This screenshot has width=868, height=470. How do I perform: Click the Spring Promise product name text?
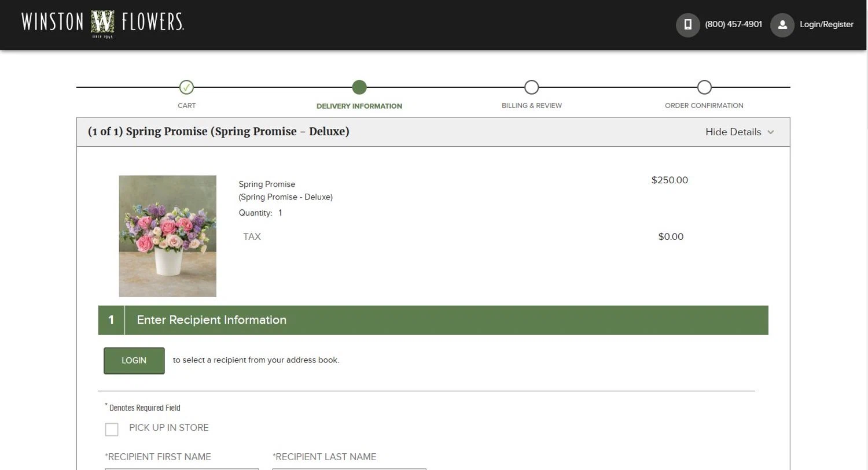coord(267,184)
